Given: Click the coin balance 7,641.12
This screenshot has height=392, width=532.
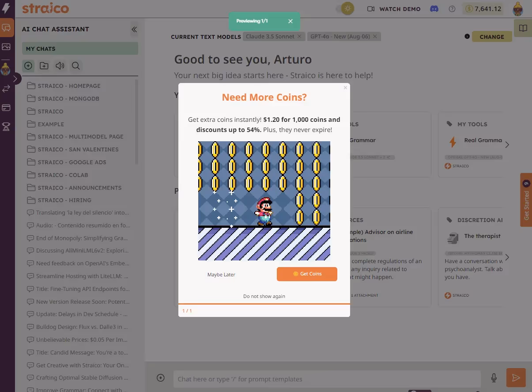Looking at the screenshot, I should 483,9.
